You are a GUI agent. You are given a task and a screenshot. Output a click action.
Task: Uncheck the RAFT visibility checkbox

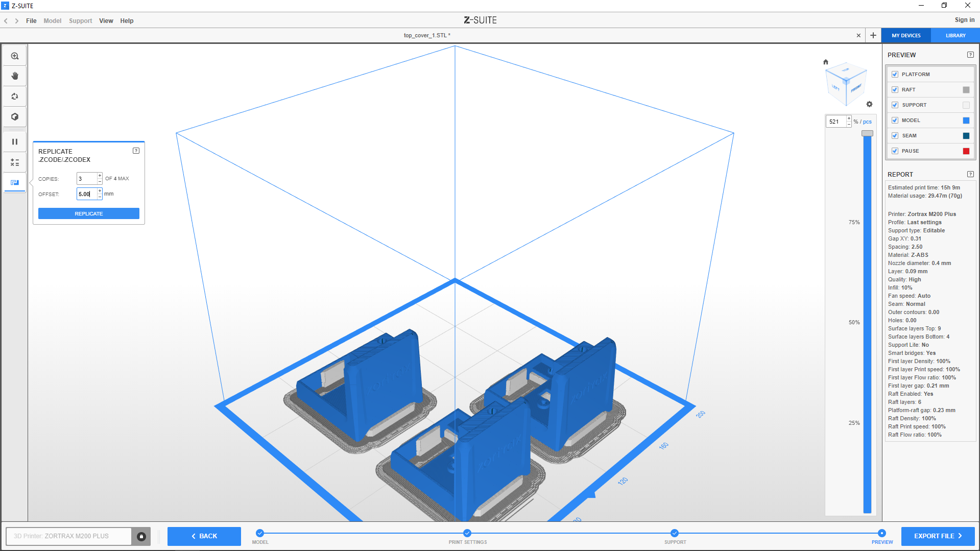click(x=895, y=90)
